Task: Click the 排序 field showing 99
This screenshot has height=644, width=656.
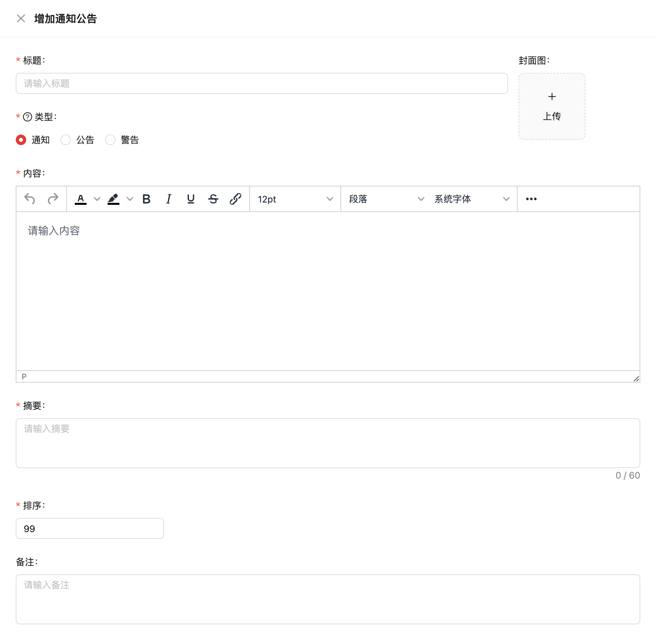Action: click(90, 528)
